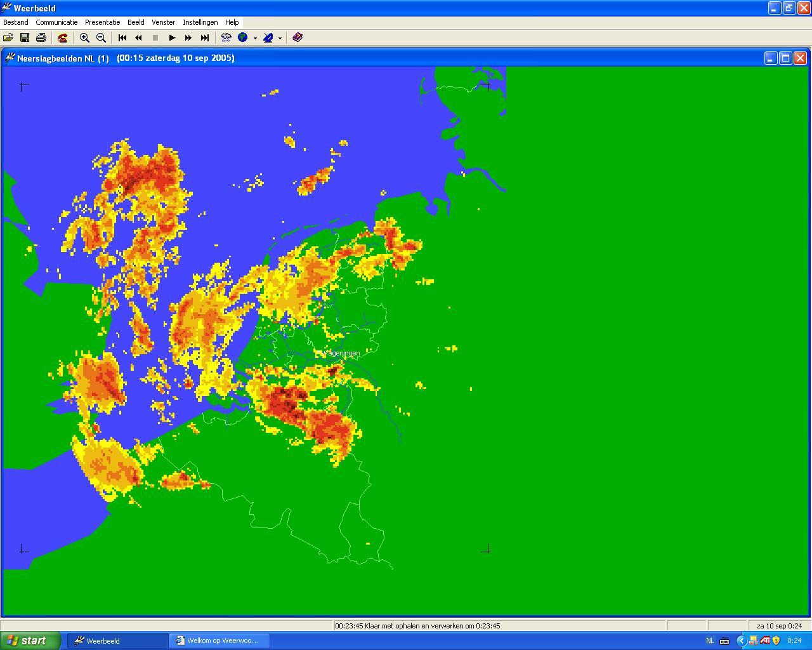The width and height of the screenshot is (812, 650).
Task: Minimize the Neerslagbeelden NL child window
Action: 770,58
